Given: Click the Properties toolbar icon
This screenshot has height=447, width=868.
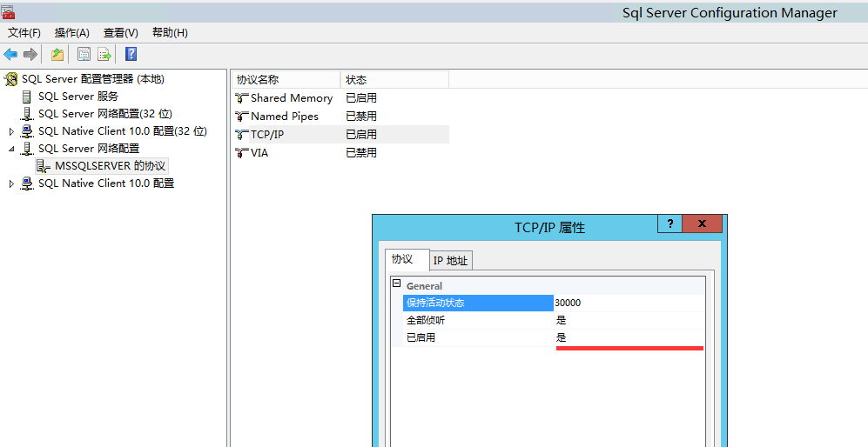Looking at the screenshot, I should pyautogui.click(x=84, y=55).
